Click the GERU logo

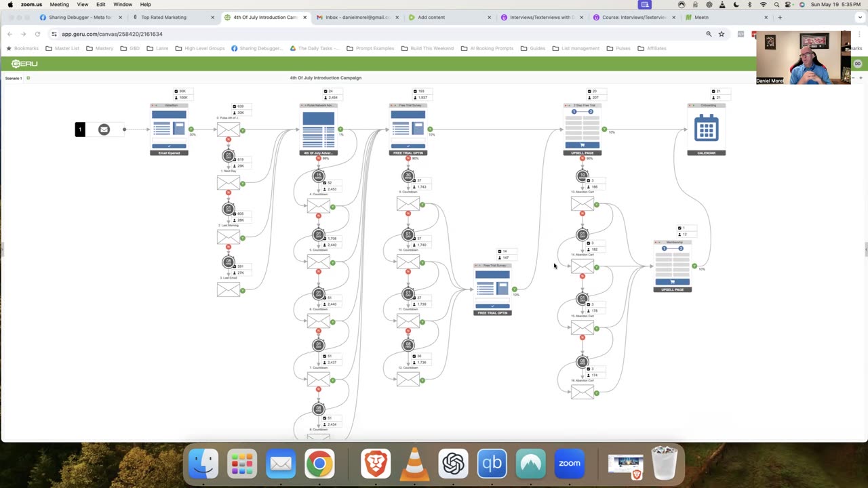tap(24, 64)
